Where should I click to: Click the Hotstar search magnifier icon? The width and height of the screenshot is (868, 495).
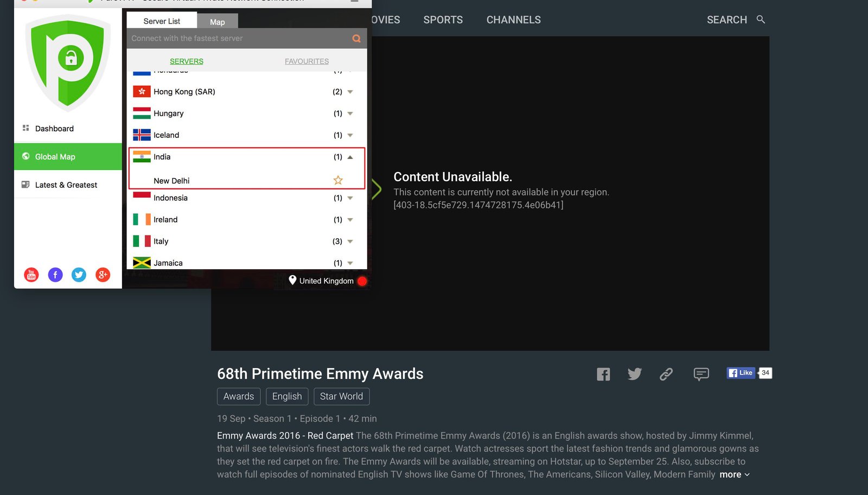click(761, 20)
